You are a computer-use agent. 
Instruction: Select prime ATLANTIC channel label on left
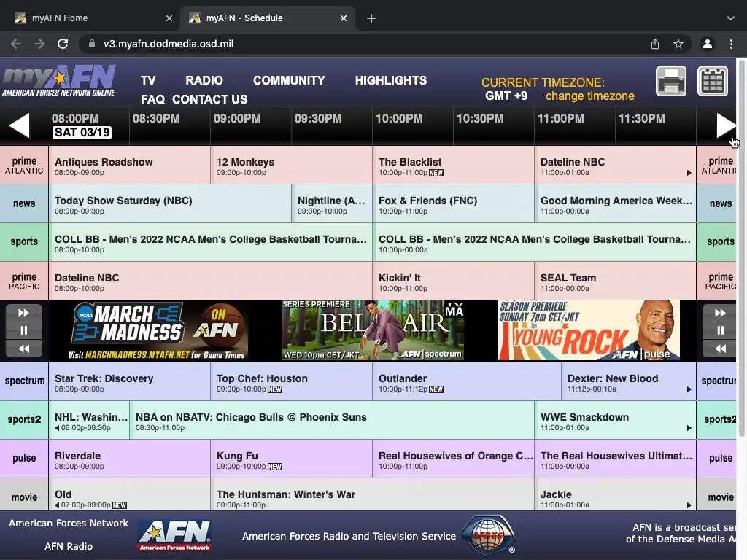coord(24,166)
